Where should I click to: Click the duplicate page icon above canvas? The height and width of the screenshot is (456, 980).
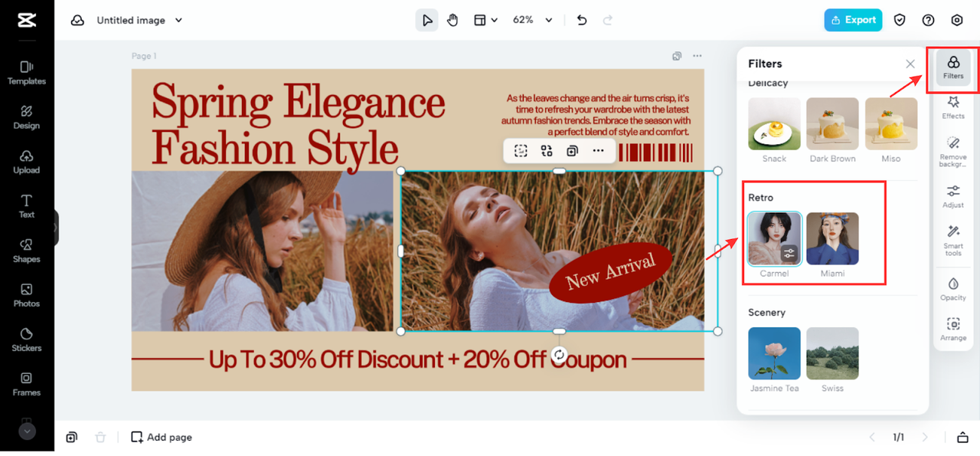point(677,56)
